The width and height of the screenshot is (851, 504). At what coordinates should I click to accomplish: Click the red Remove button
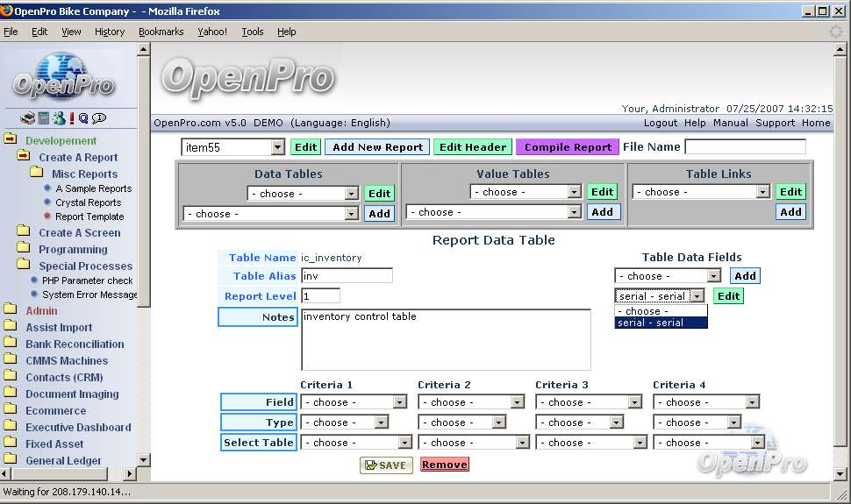tap(445, 465)
